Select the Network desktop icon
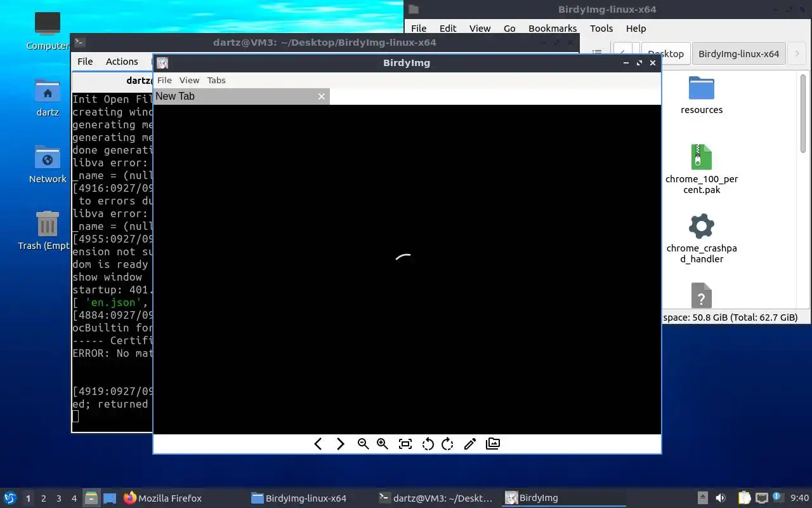This screenshot has width=812, height=508. tap(48, 164)
